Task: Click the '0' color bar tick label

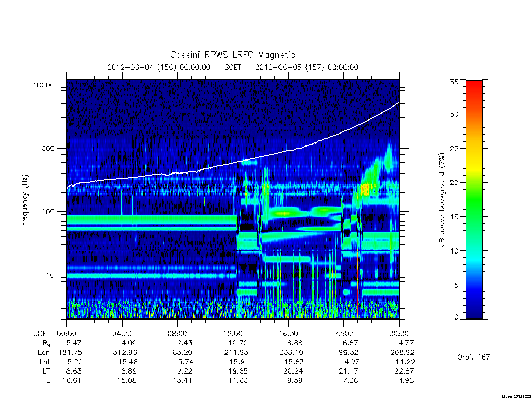Action: point(456,317)
